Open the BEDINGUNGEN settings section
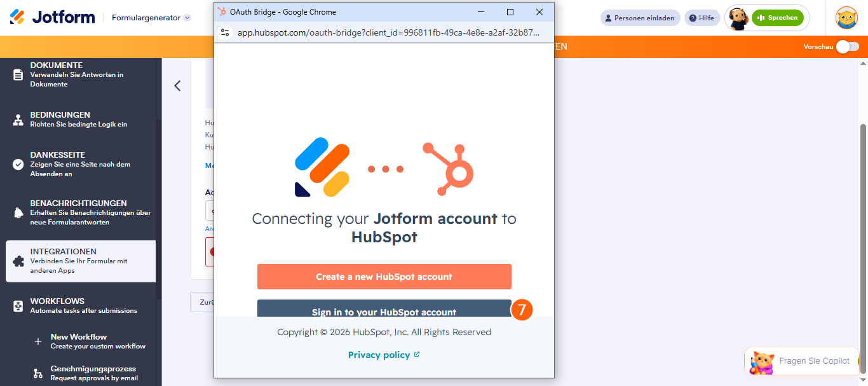Image resolution: width=868 pixels, height=386 pixels. click(81, 120)
